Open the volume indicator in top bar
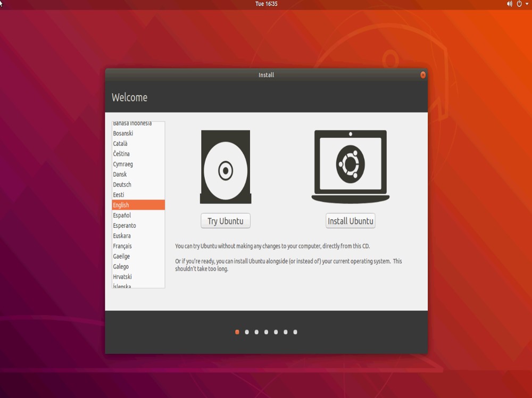 [510, 4]
